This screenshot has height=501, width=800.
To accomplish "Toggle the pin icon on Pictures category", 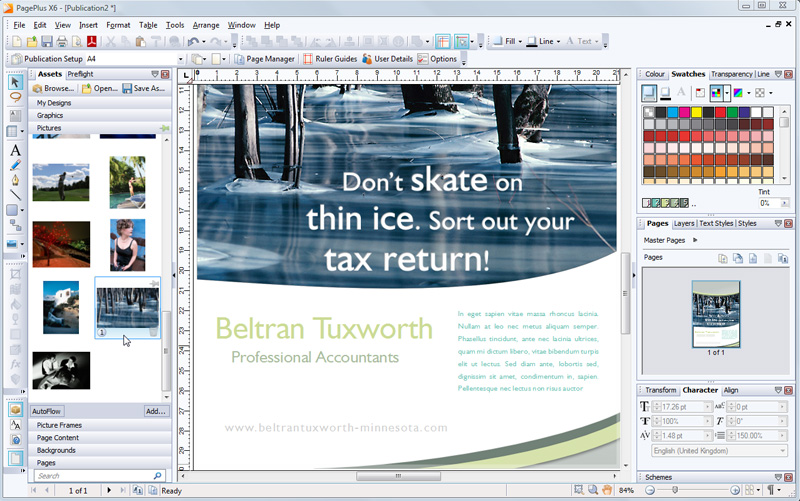I will pyautogui.click(x=165, y=128).
